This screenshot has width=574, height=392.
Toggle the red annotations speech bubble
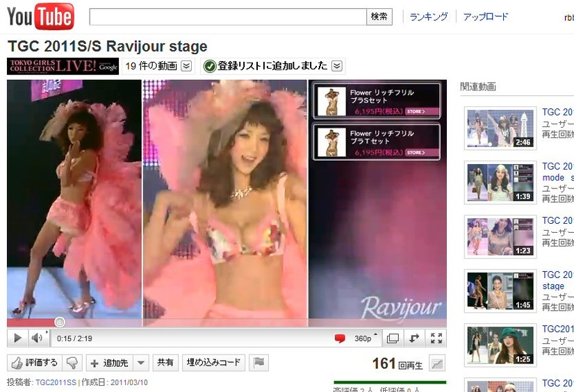tap(340, 338)
